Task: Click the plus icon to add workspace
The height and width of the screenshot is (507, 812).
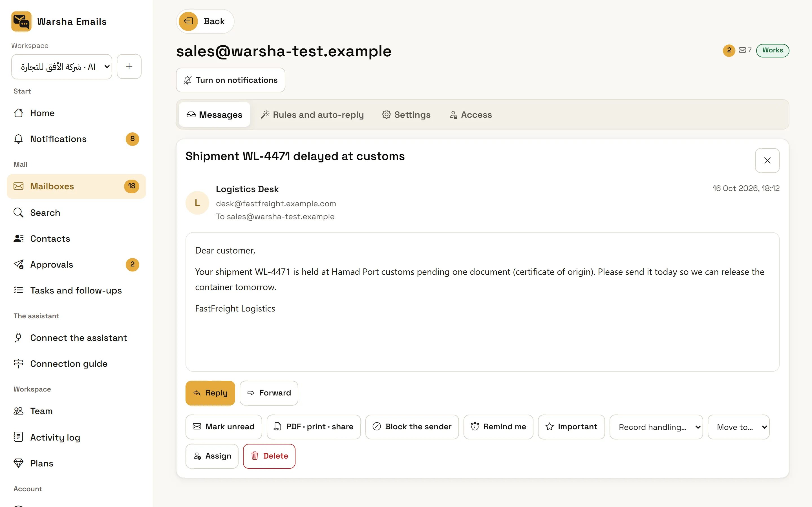Action: point(129,66)
